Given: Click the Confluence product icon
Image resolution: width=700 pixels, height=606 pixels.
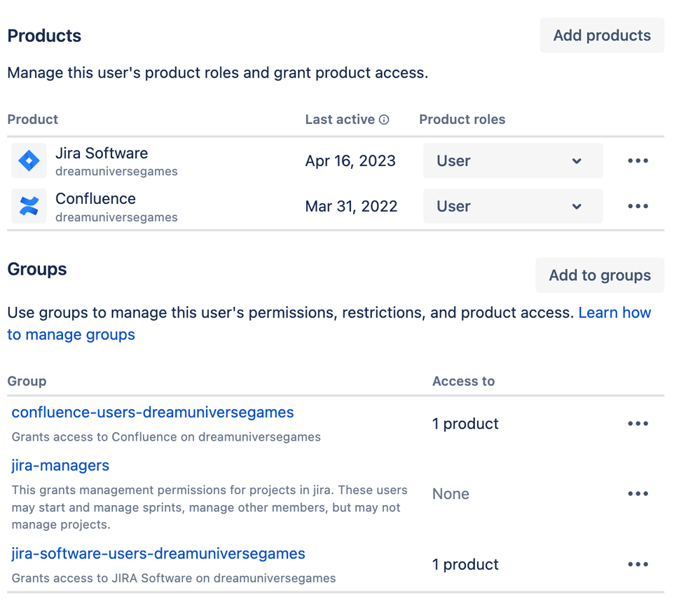Looking at the screenshot, I should pos(29,206).
